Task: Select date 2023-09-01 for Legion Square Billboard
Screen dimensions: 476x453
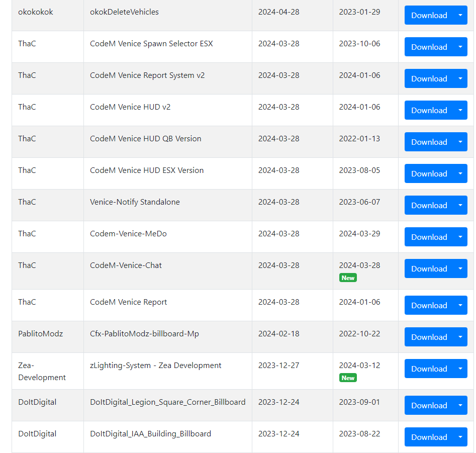Action: coord(359,402)
